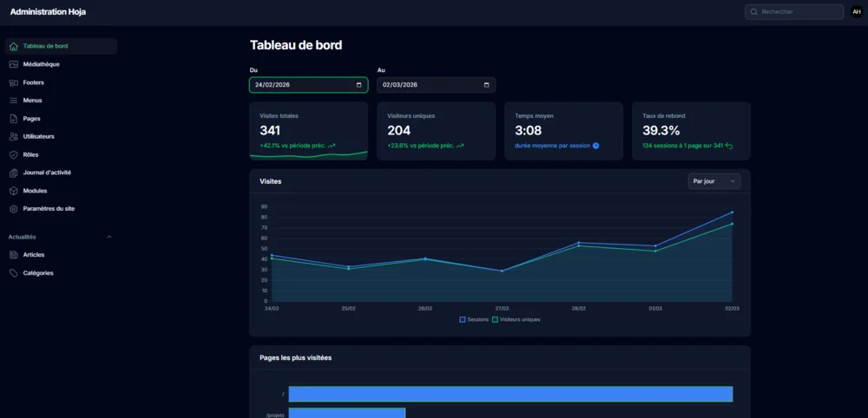Open the AH user avatar button
This screenshot has height=418, width=868.
click(x=856, y=12)
